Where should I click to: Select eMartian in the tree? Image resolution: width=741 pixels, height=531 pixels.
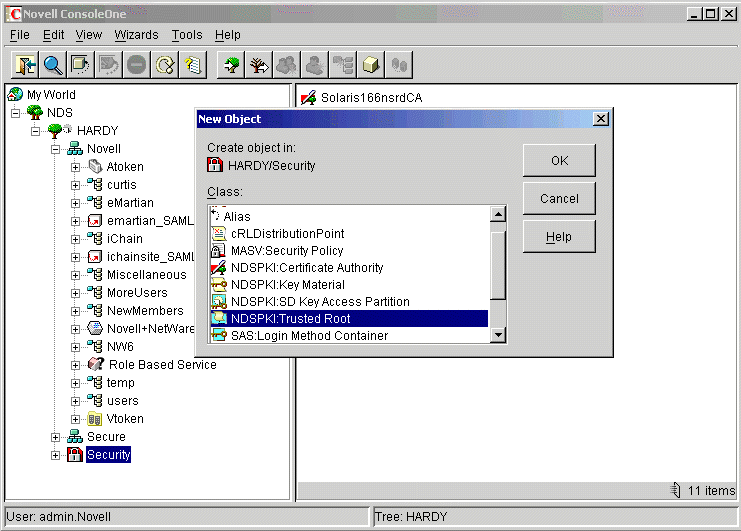tap(130, 203)
